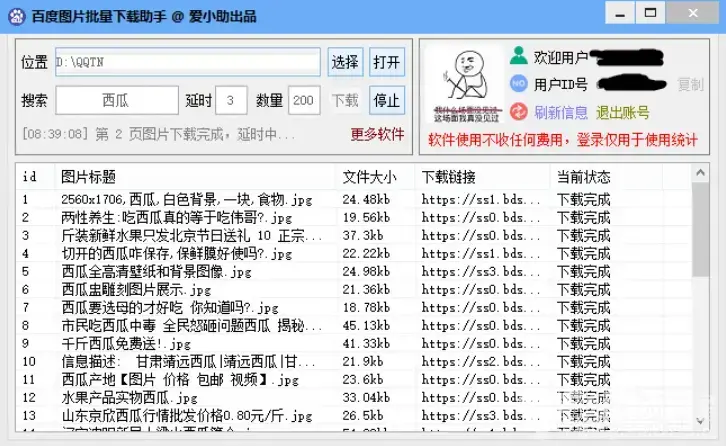Open the 更多软件 link

coord(377,134)
